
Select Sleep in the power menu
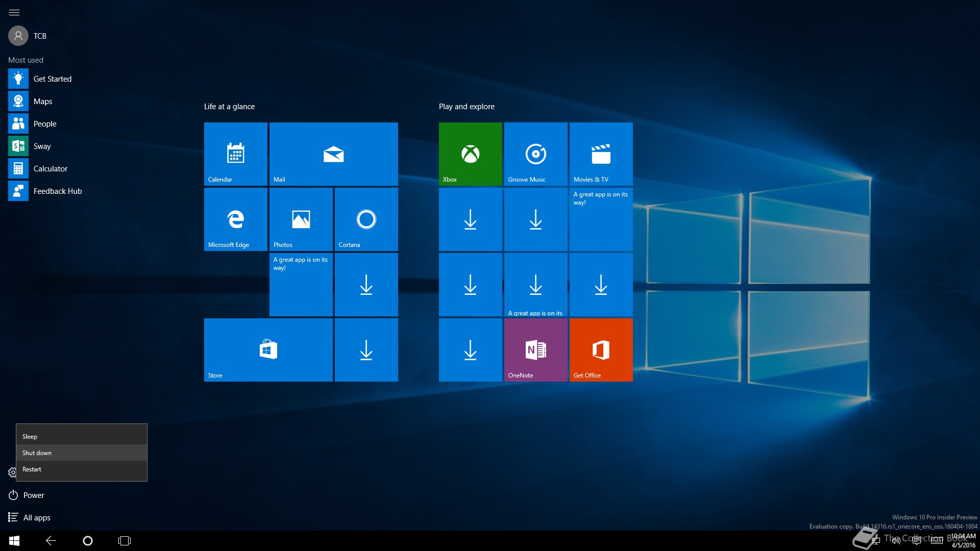coord(82,436)
